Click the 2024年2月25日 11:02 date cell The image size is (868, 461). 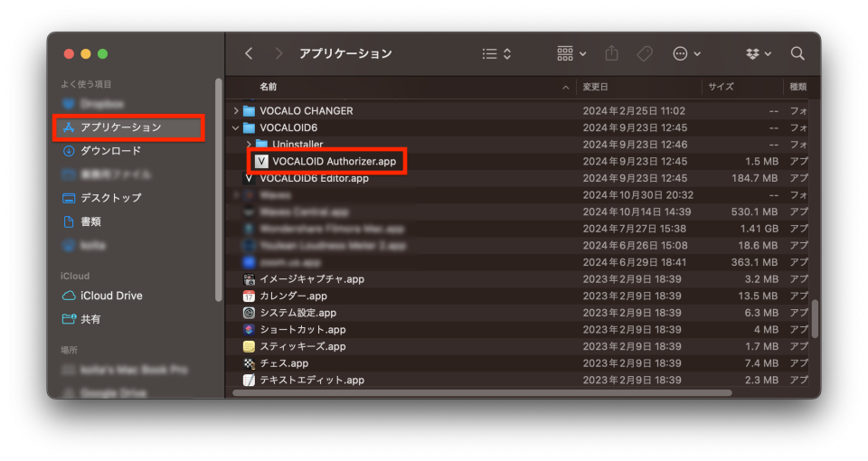click(x=634, y=110)
